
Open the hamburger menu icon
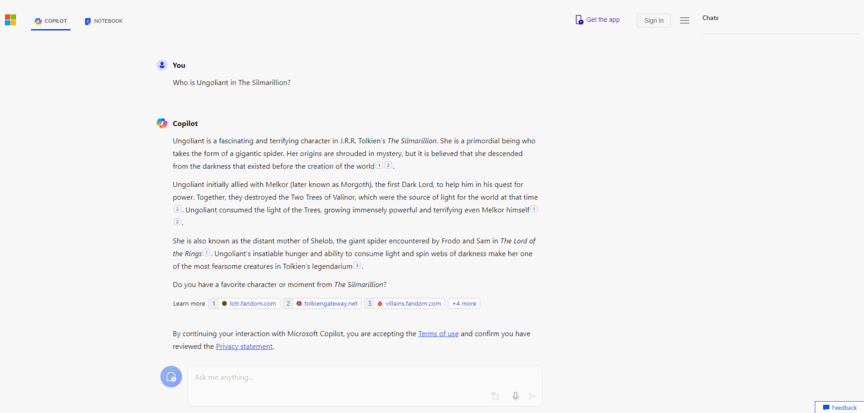tap(684, 20)
